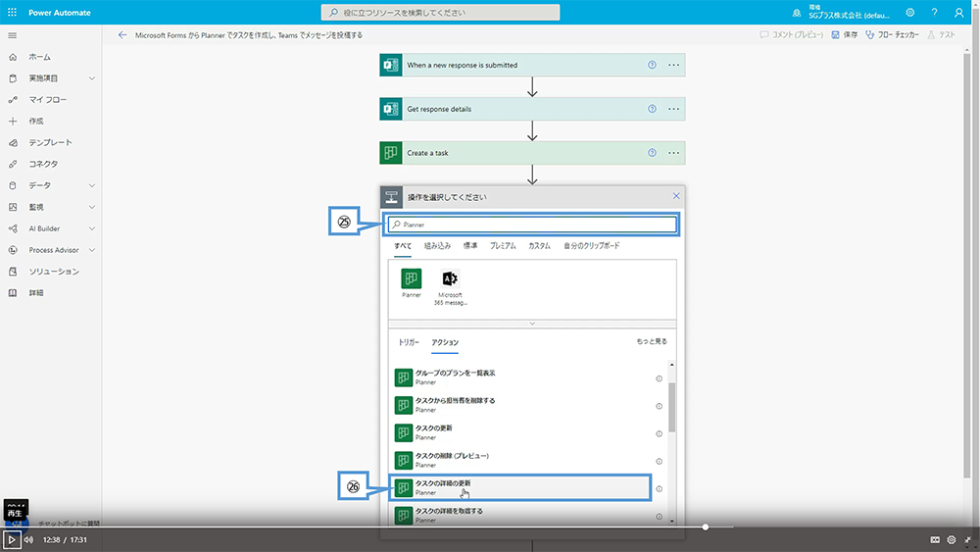Open 詳細 in sidebar
This screenshot has width=980, height=552.
(x=35, y=292)
